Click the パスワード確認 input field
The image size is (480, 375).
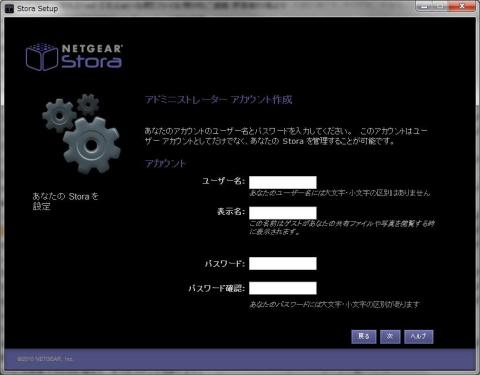coord(283,288)
